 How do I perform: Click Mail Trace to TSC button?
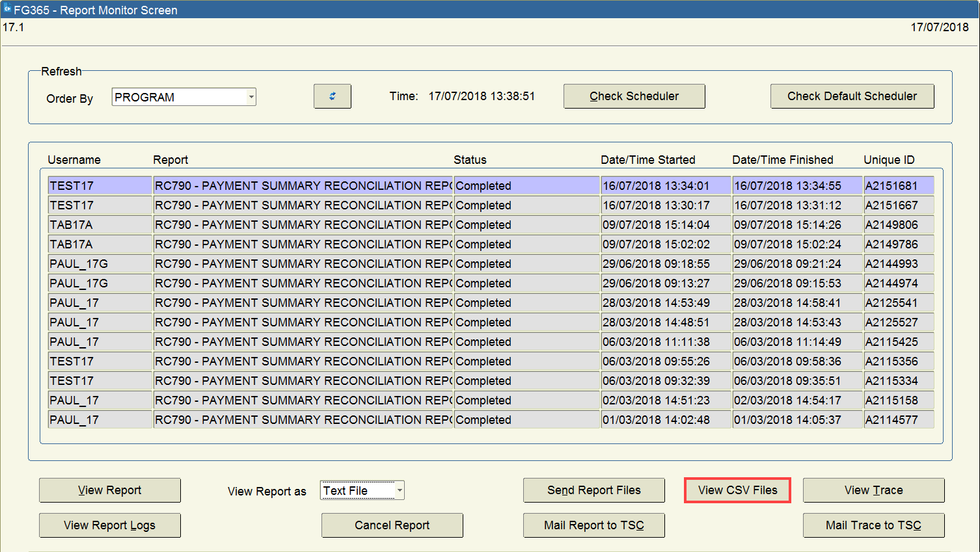873,525
